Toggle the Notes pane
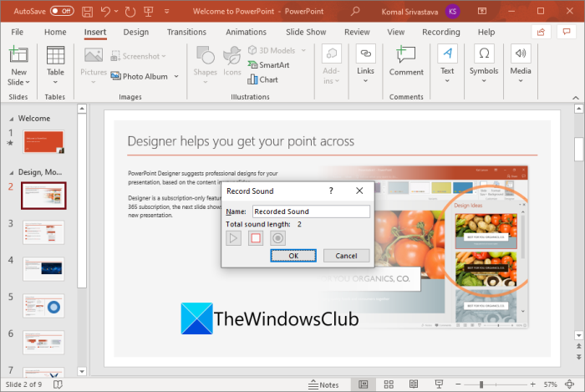The image size is (585, 392). (323, 384)
